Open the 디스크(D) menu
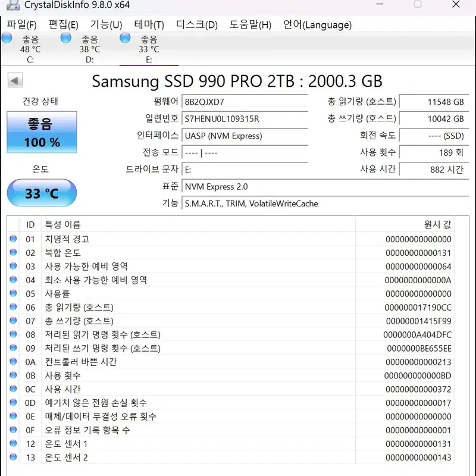 point(197,24)
